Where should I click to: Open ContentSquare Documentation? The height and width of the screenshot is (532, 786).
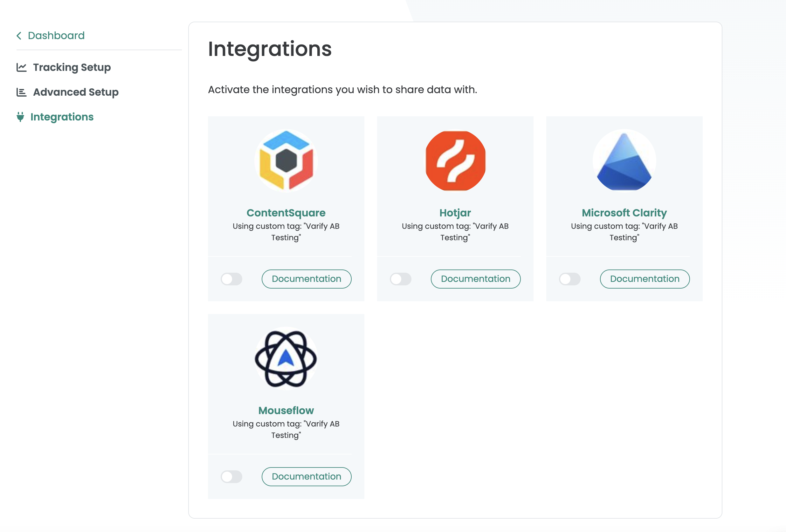pos(307,279)
